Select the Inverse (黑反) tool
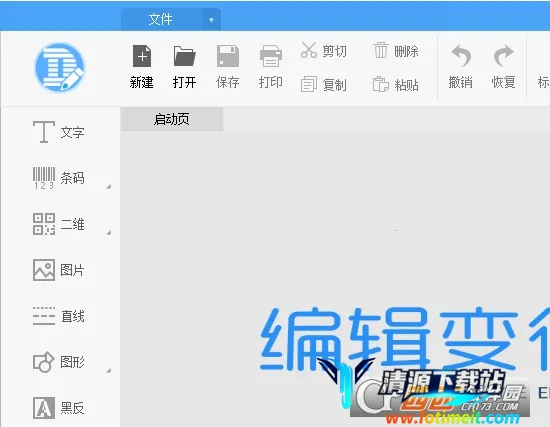Screen dimensions: 550x427 [59, 408]
